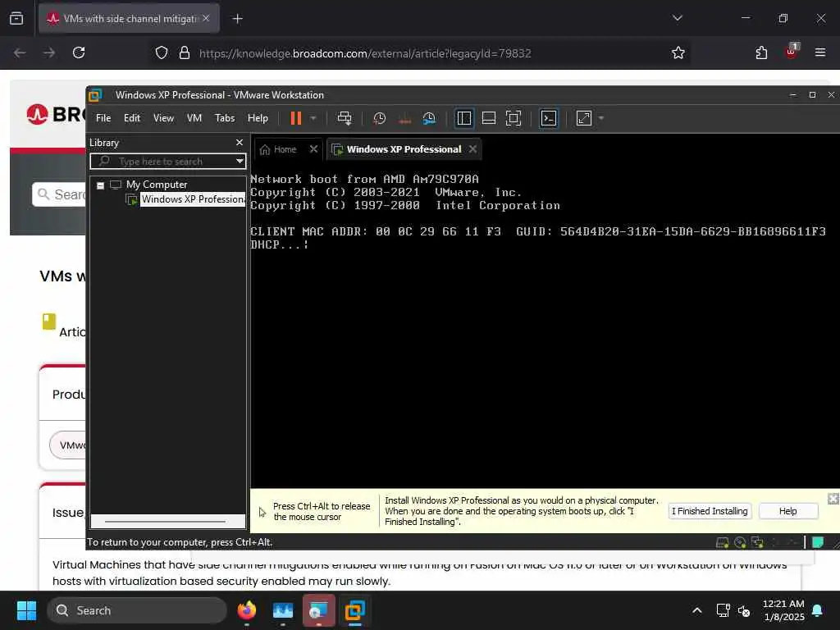Collapse the My Computer tree node
Viewport: 840px width, 630px height.
[100, 185]
